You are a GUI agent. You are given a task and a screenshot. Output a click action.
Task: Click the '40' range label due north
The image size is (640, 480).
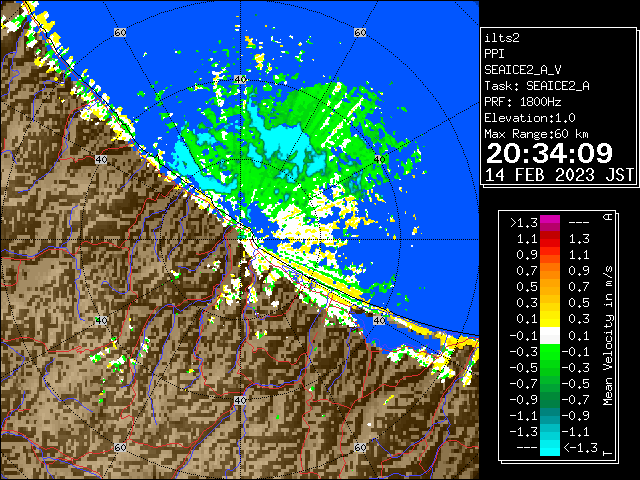(x=240, y=80)
